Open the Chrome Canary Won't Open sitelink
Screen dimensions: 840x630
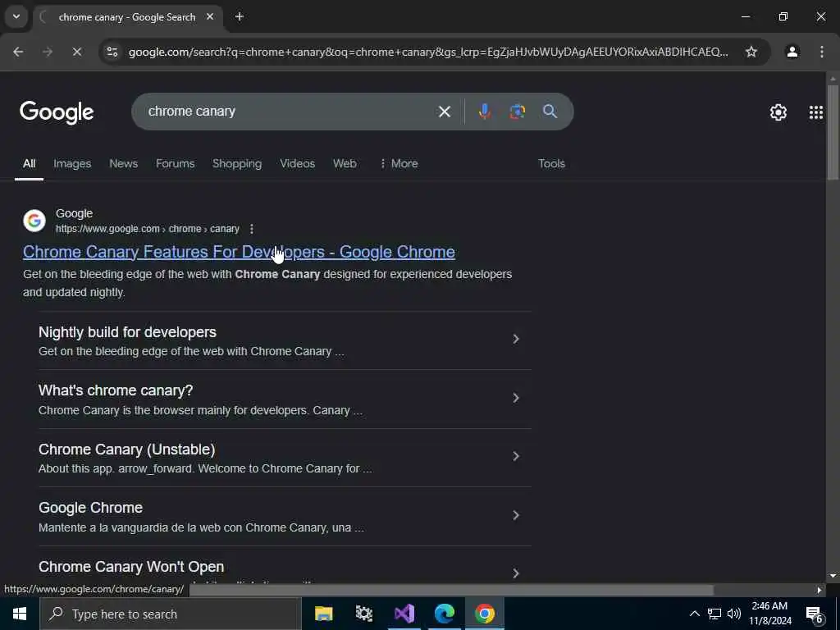click(x=131, y=567)
